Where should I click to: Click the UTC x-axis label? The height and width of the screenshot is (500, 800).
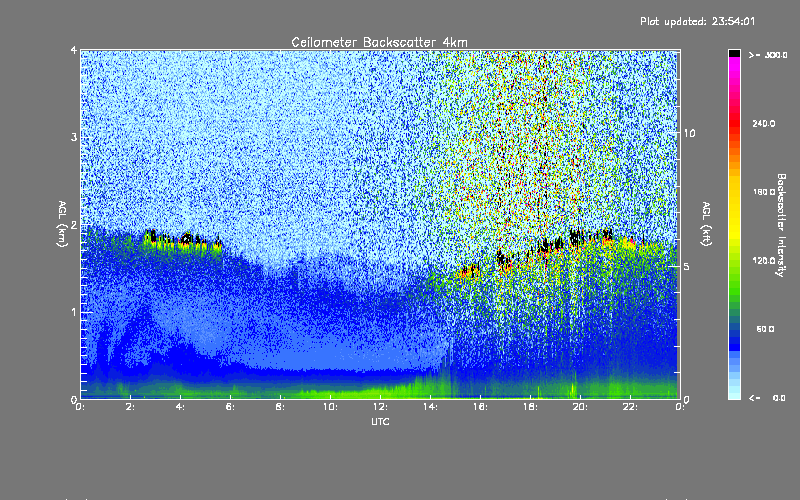pos(380,421)
